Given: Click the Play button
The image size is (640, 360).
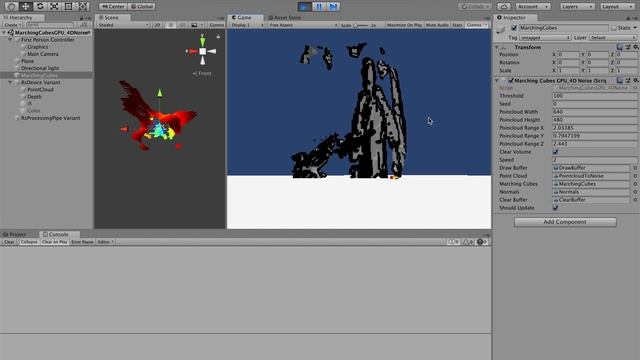Looking at the screenshot, I should point(304,7).
